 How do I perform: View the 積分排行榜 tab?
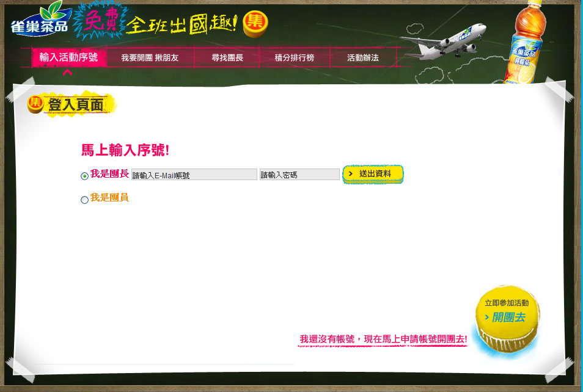point(294,57)
